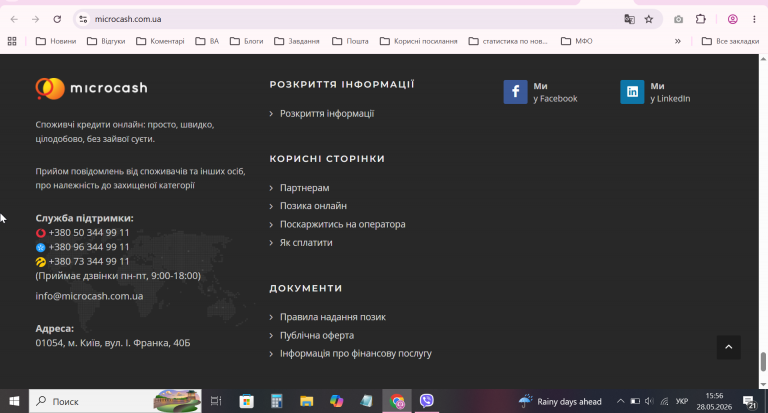Screen dimensions: 768x413
Task: Open the ВА bookmarks folder
Action: (207, 41)
